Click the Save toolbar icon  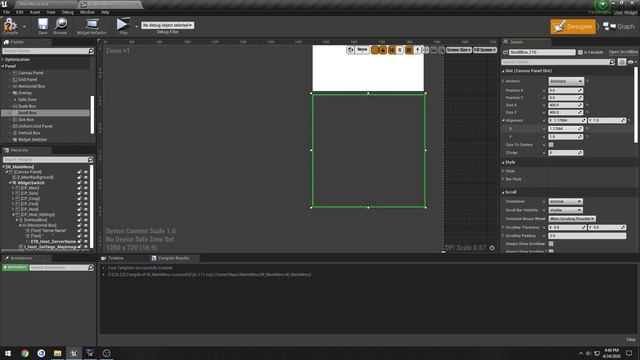pos(43,25)
